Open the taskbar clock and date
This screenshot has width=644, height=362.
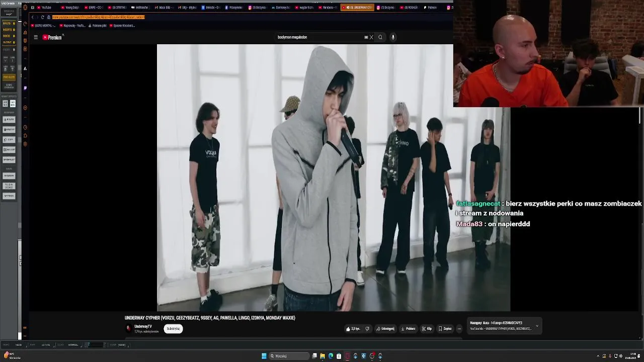pos(630,356)
